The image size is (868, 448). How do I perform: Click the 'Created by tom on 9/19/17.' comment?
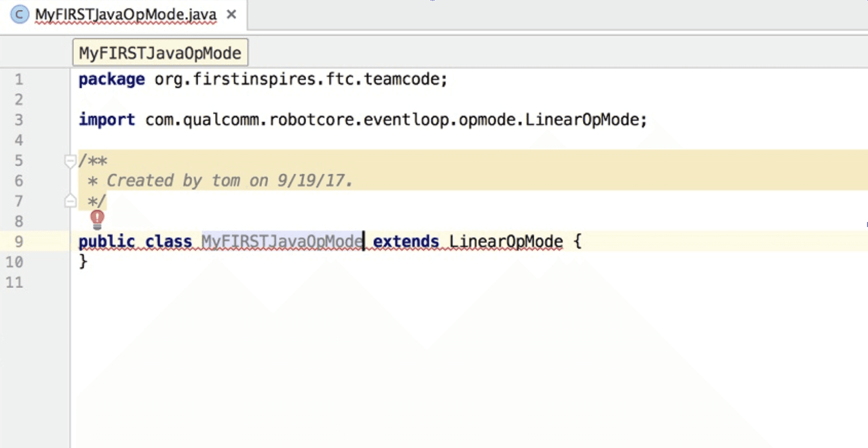(x=230, y=180)
